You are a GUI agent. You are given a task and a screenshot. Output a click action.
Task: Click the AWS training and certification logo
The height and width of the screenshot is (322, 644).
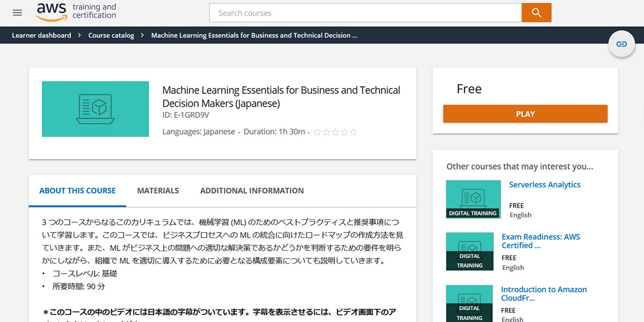(x=76, y=12)
